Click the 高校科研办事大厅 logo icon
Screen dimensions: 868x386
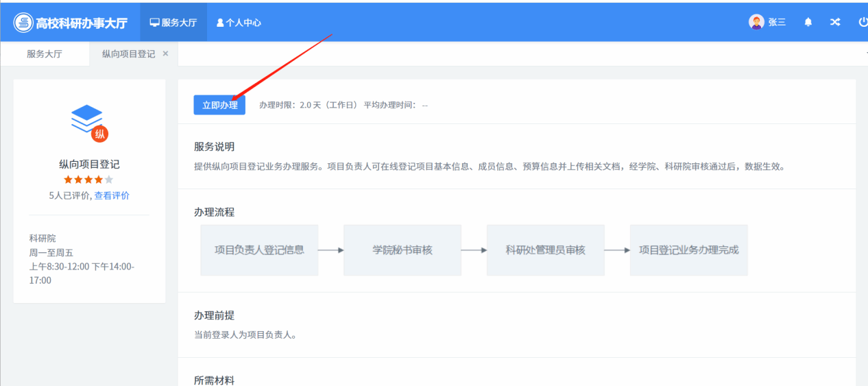point(23,22)
